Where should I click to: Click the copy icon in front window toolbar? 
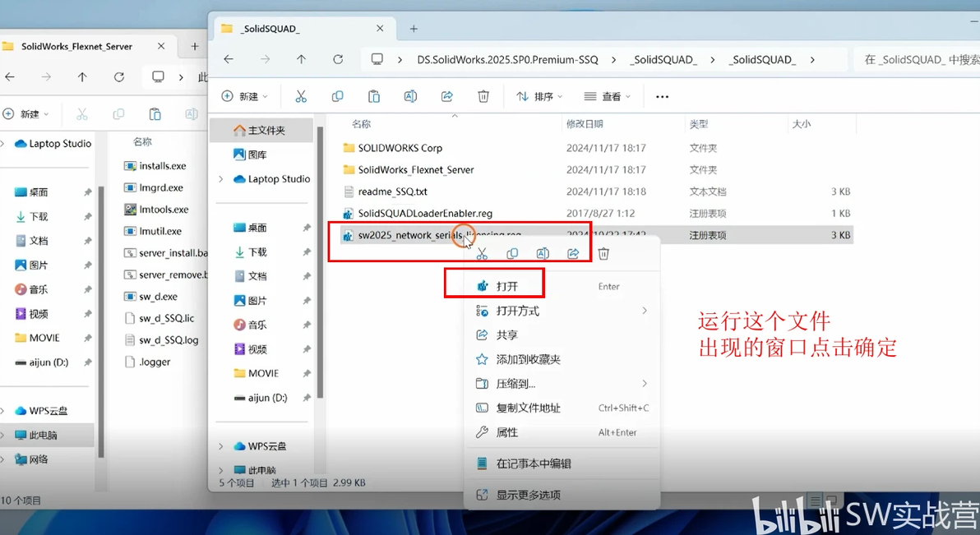tap(338, 96)
